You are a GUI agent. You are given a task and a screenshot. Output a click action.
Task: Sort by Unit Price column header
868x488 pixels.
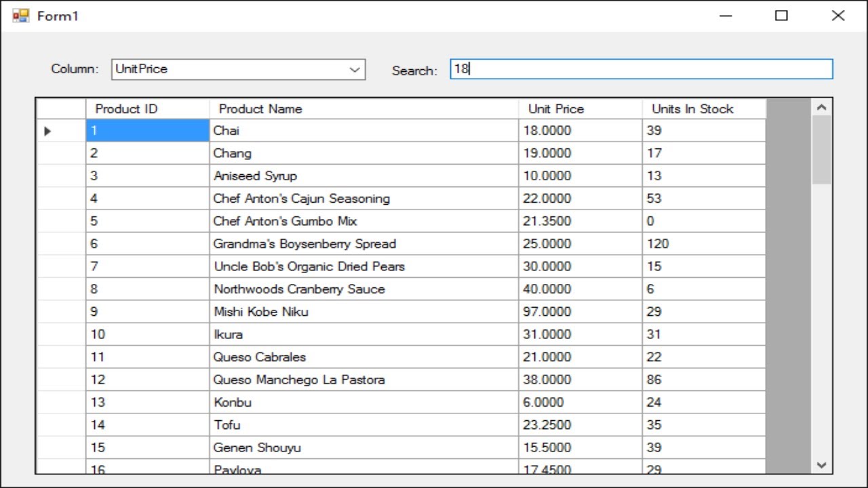pyautogui.click(x=580, y=109)
